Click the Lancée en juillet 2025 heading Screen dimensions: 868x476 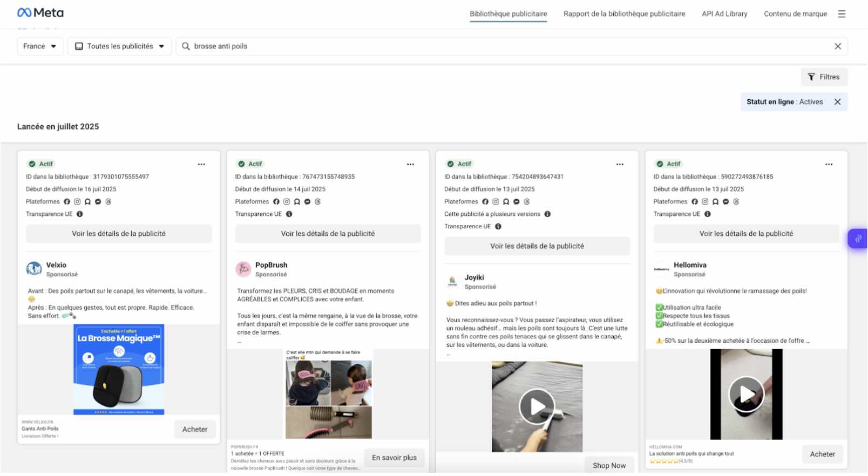coord(58,127)
